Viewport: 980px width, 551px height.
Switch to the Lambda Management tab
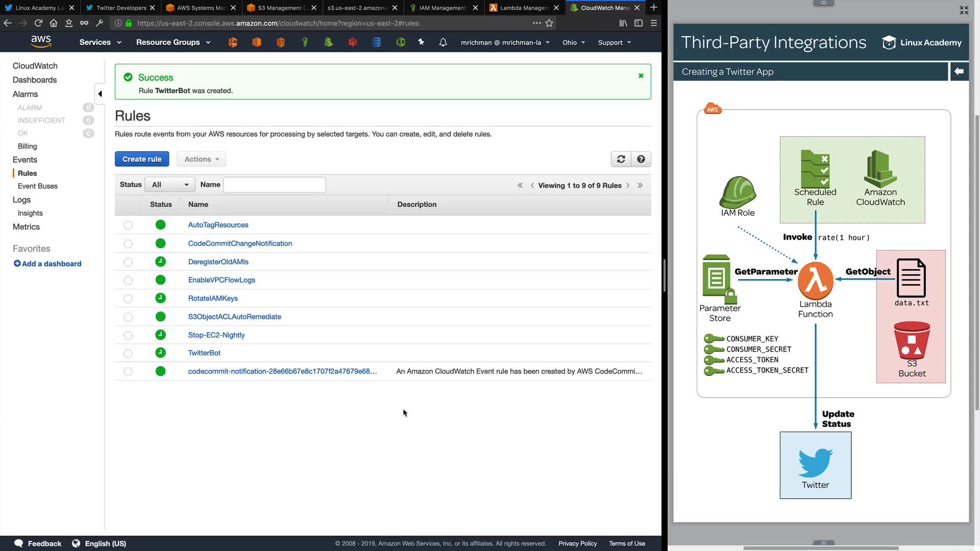pos(523,8)
